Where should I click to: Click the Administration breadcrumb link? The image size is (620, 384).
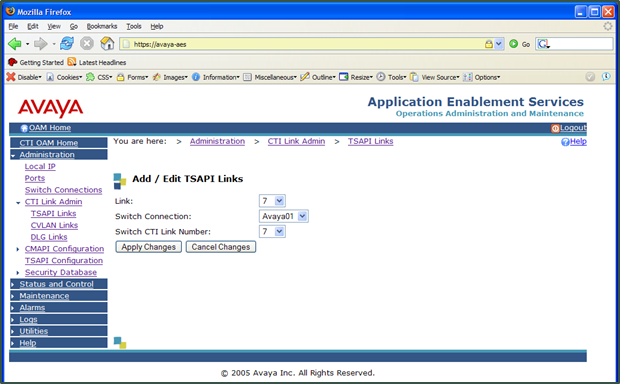click(x=217, y=141)
